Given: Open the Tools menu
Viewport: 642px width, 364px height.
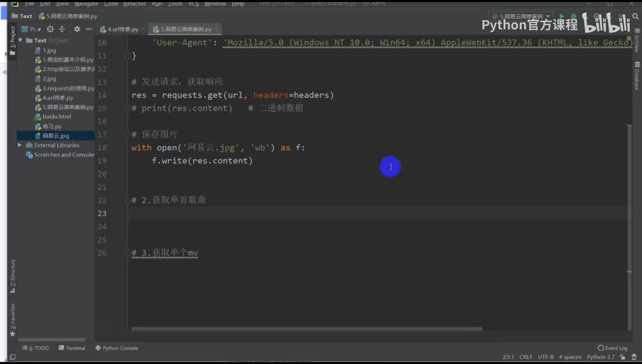Looking at the screenshot, I should coord(175,4).
